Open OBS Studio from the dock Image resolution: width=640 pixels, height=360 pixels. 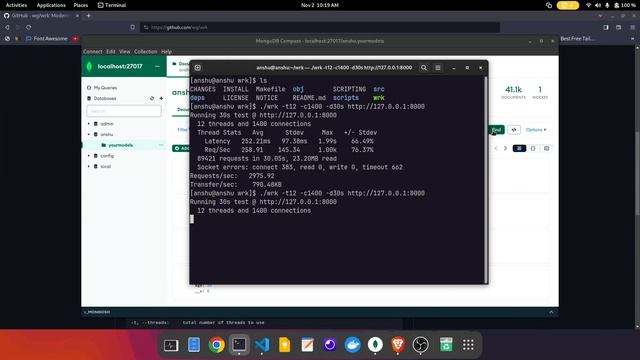420,345
